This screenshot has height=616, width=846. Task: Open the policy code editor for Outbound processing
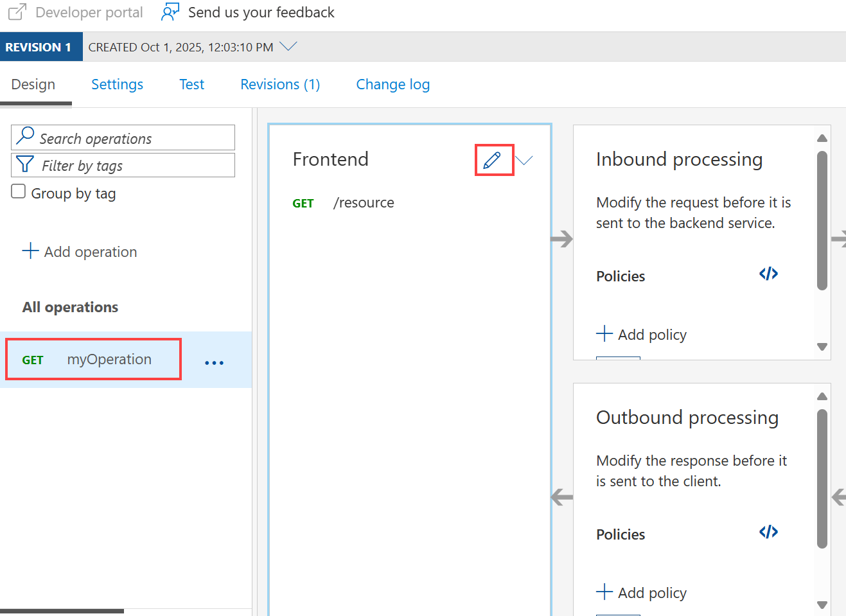pyautogui.click(x=768, y=532)
